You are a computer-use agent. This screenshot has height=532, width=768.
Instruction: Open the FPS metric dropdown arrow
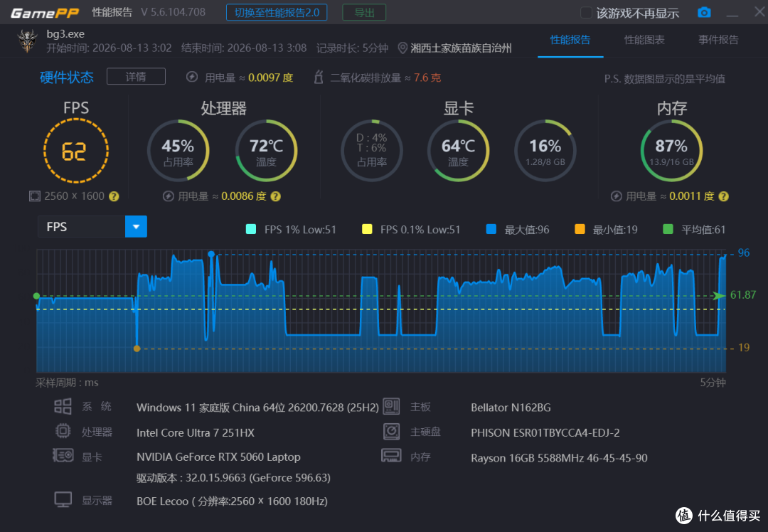tap(136, 227)
